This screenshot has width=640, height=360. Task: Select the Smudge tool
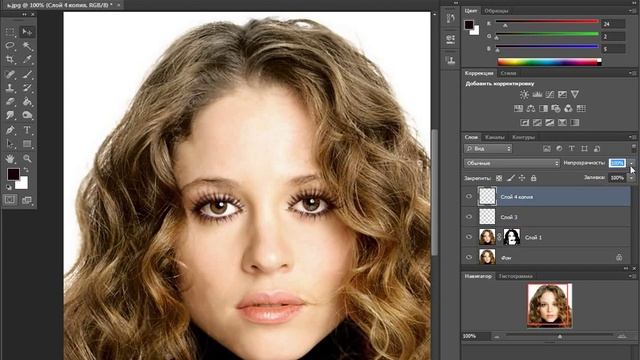point(10,116)
